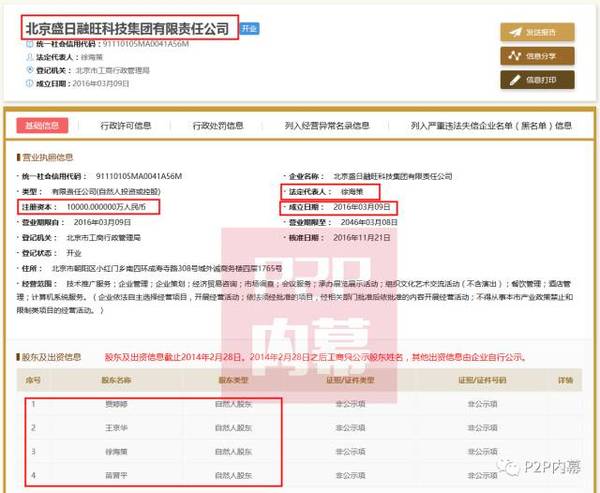Click the icon beside header 登记机关
Viewport: 600px width, 493px height.
(28, 72)
